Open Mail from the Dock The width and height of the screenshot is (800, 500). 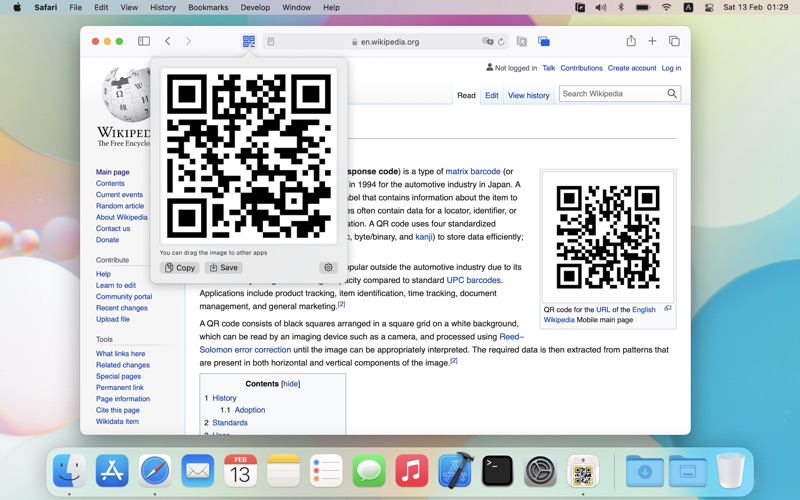[x=197, y=470]
